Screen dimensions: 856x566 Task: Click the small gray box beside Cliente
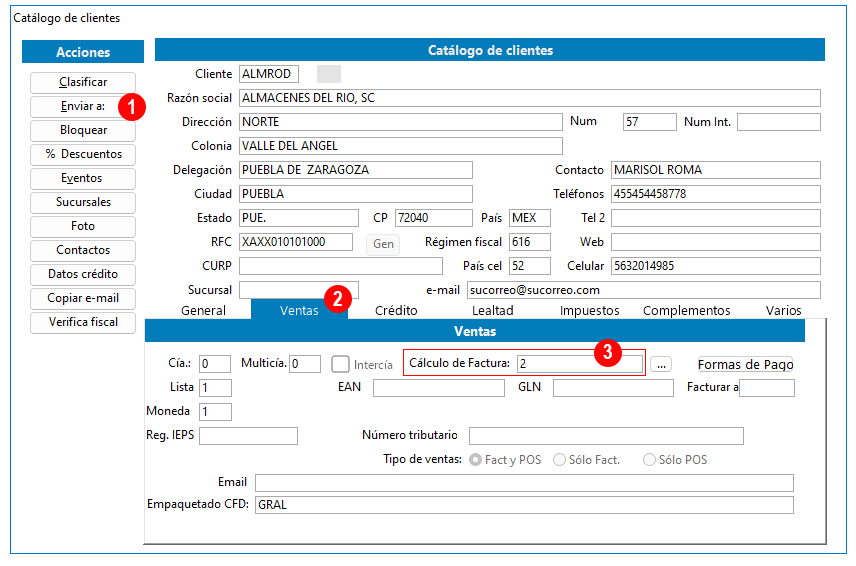point(329,74)
